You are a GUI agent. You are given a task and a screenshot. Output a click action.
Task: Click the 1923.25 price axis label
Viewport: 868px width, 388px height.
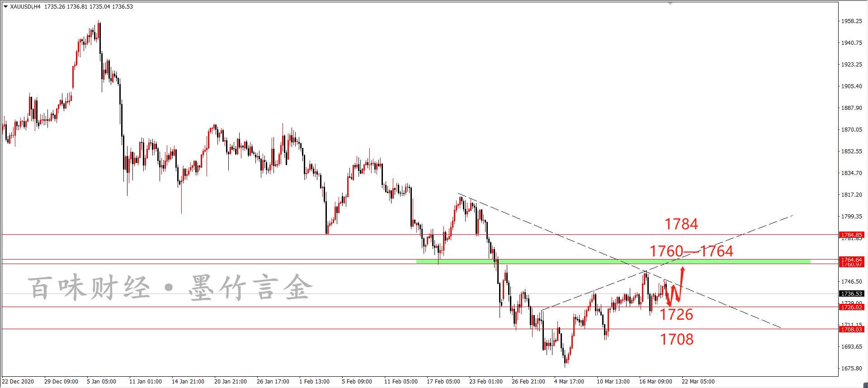(x=851, y=65)
